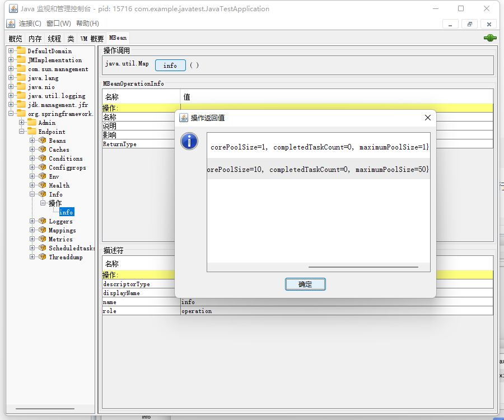Click the Threaddump MBean icon
Image resolution: width=504 pixels, height=420 pixels.
pos(43,257)
